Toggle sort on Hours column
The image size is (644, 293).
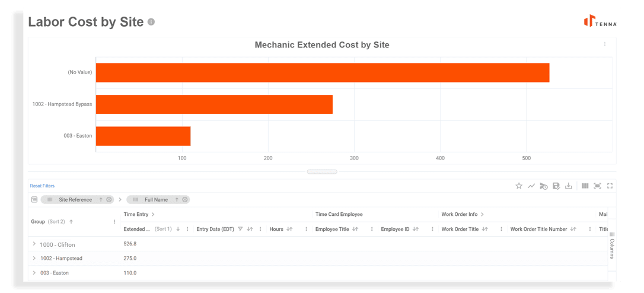(x=289, y=229)
